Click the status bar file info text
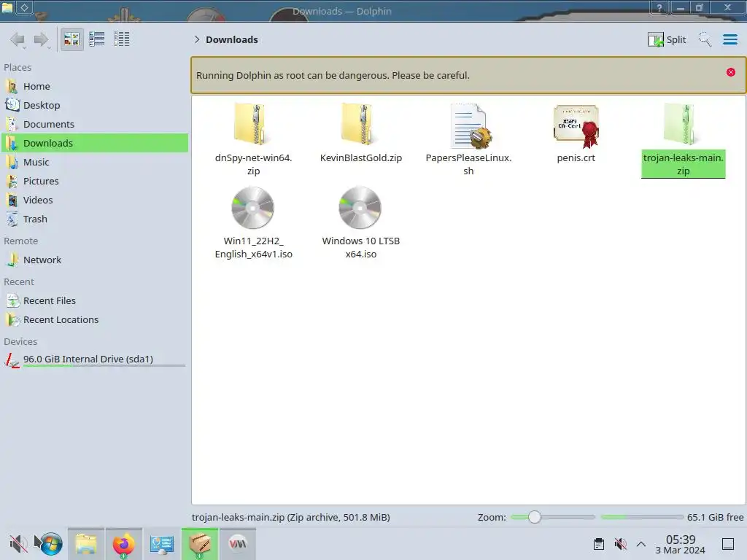 tap(290, 518)
